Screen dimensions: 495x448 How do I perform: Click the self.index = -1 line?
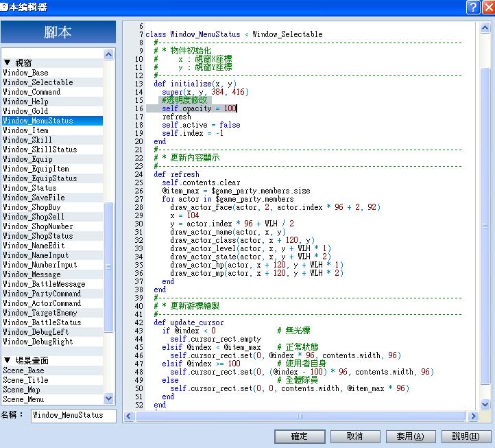point(193,133)
